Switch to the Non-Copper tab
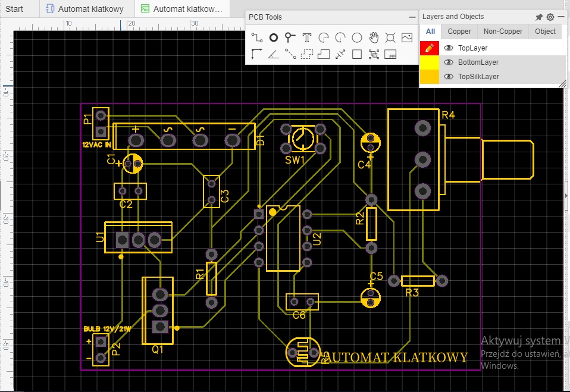This screenshot has height=392, width=570. pyautogui.click(x=503, y=32)
